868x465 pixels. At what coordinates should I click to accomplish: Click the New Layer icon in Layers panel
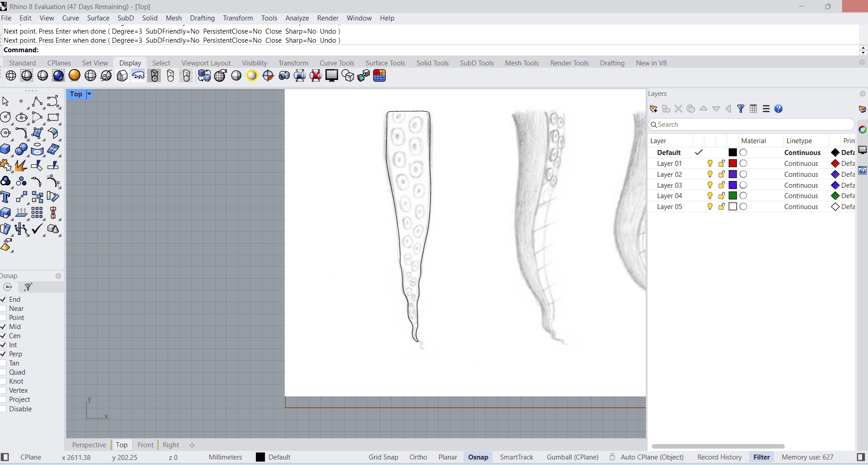653,109
